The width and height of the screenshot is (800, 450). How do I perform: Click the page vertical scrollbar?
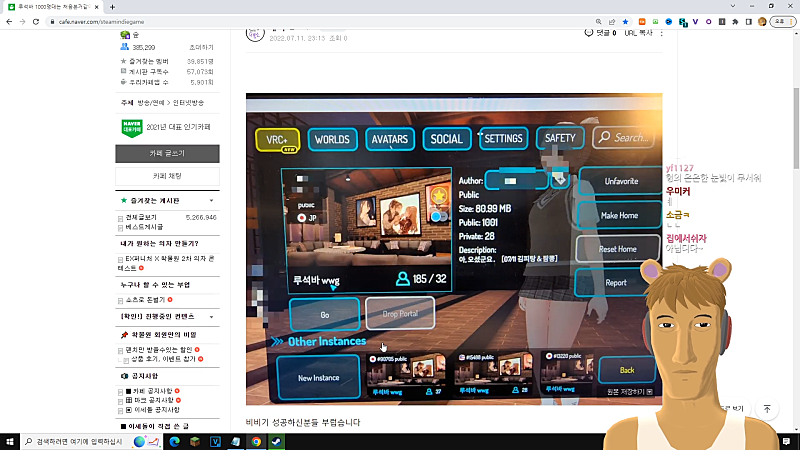pyautogui.click(x=796, y=128)
